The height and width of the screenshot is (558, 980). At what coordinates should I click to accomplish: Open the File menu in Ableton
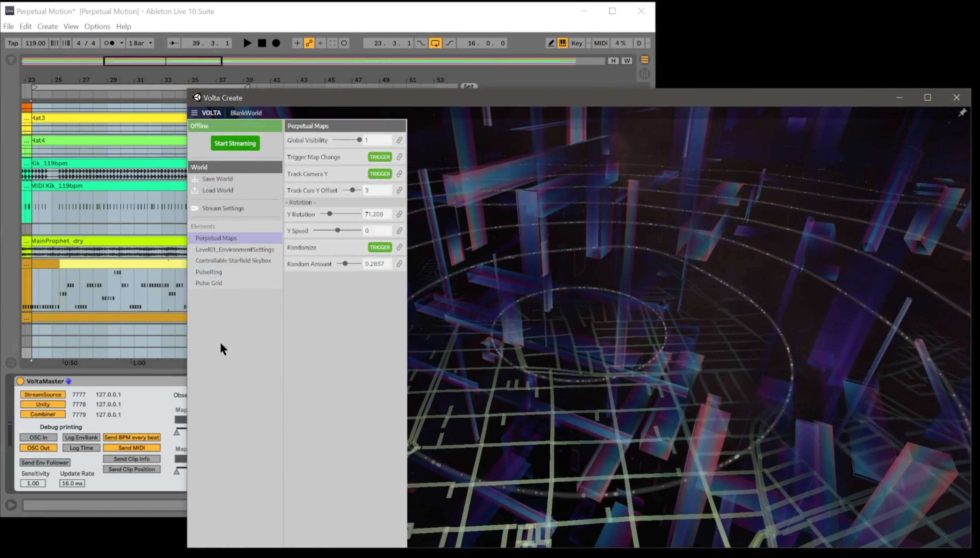[8, 27]
